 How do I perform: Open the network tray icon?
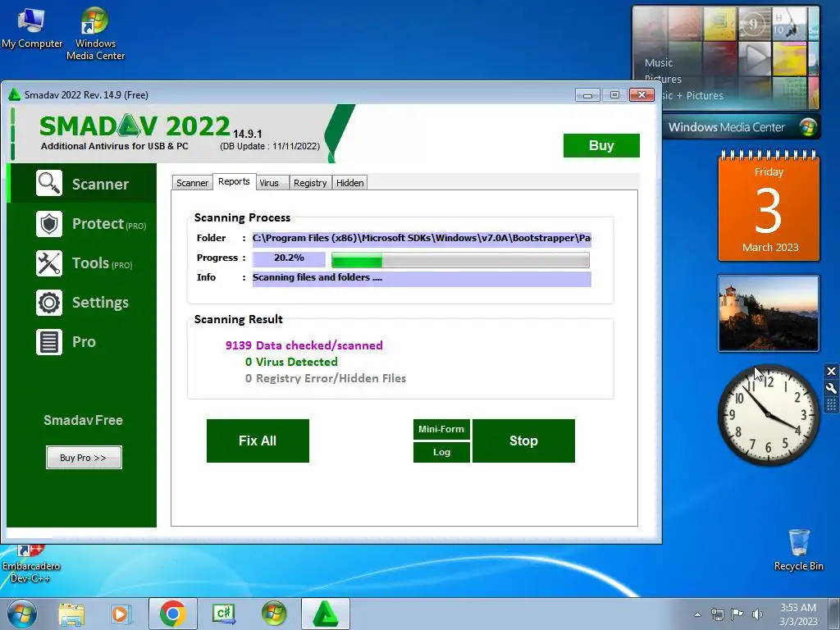coord(717,614)
